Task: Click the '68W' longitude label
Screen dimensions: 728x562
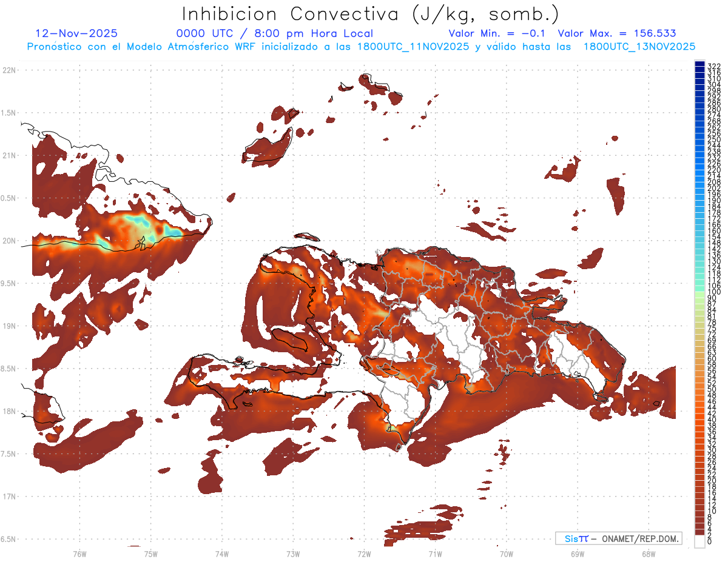Action: pos(649,554)
